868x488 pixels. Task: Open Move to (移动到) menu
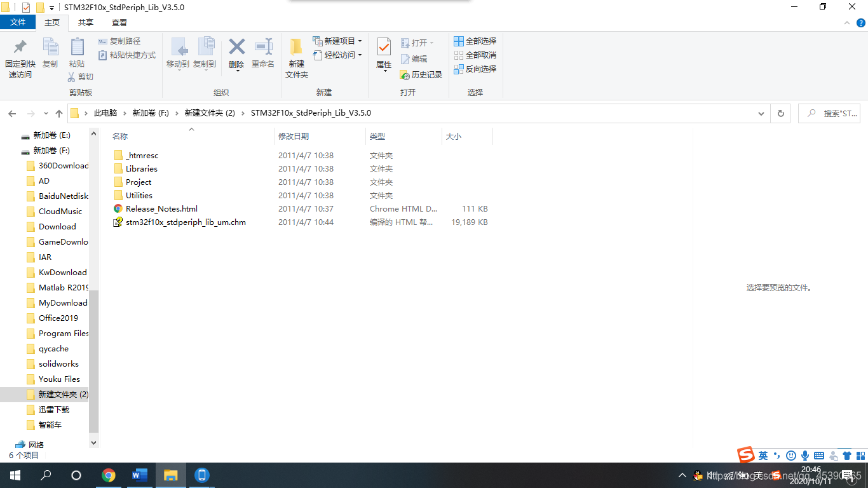pos(178,53)
